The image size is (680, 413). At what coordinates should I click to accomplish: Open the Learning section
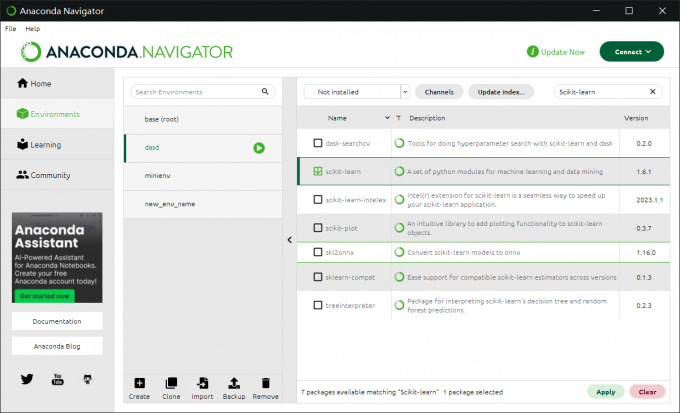[57, 144]
